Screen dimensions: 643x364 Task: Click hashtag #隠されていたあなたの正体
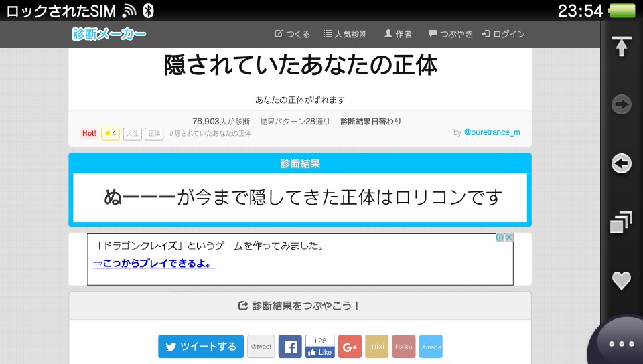tap(210, 133)
